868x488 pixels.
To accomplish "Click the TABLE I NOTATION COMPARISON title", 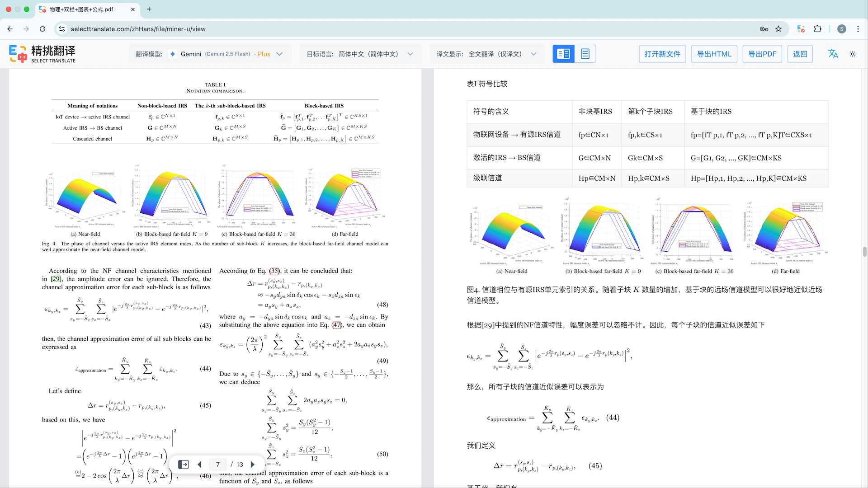I will pyautogui.click(x=215, y=88).
